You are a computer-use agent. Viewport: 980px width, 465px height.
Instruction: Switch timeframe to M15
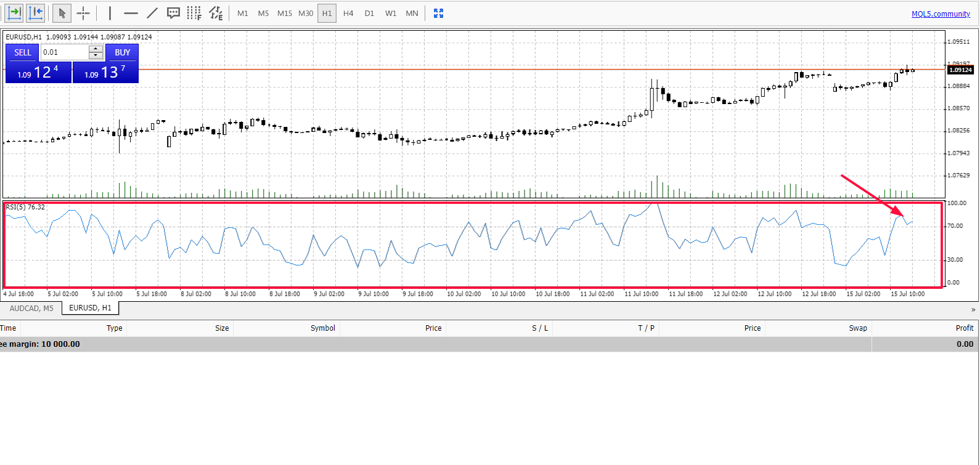(285, 13)
